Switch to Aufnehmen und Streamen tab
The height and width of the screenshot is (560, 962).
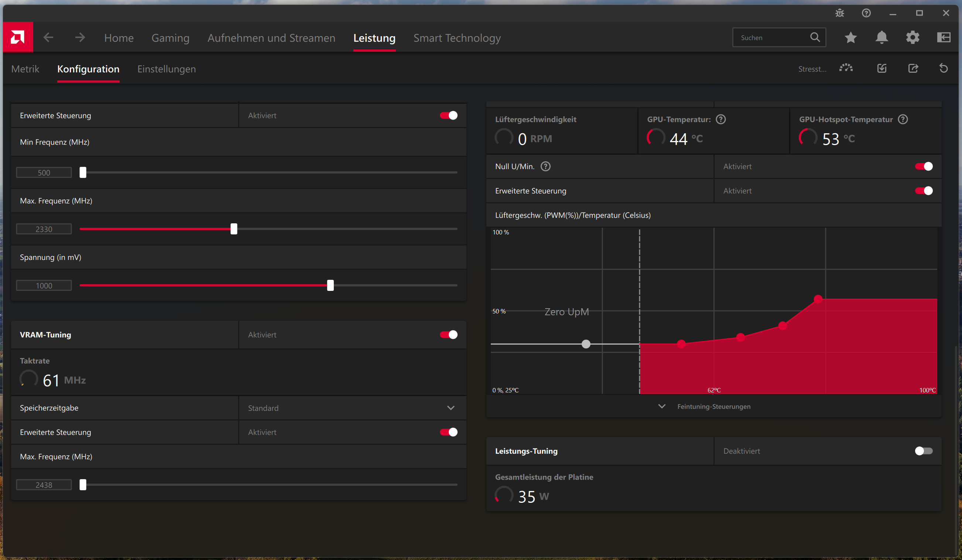point(271,38)
